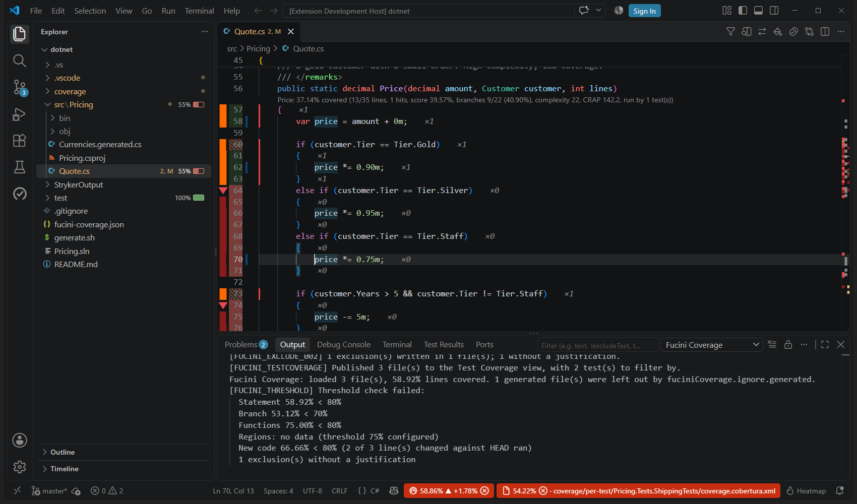This screenshot has width=857, height=504.
Task: Clear the Output panel contents
Action: (772, 345)
